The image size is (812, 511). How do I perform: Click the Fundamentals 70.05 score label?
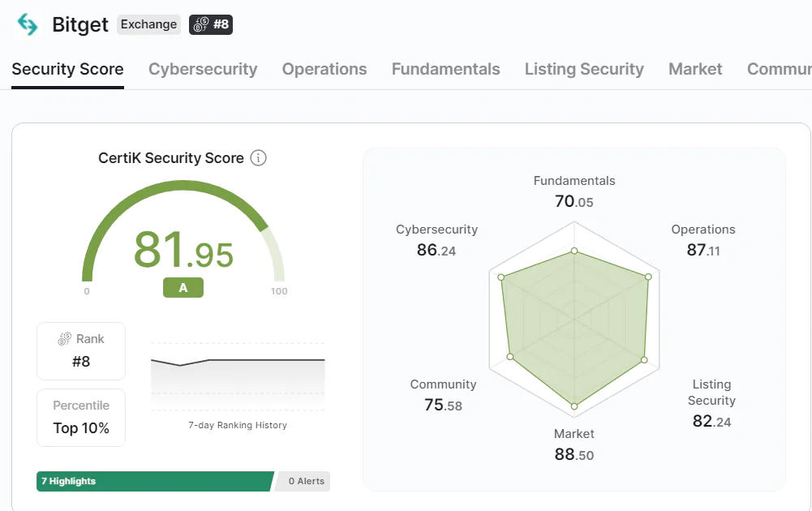[574, 191]
